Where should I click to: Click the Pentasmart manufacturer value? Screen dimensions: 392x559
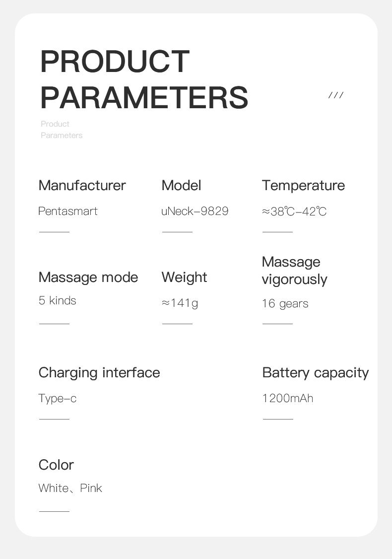pos(67,211)
